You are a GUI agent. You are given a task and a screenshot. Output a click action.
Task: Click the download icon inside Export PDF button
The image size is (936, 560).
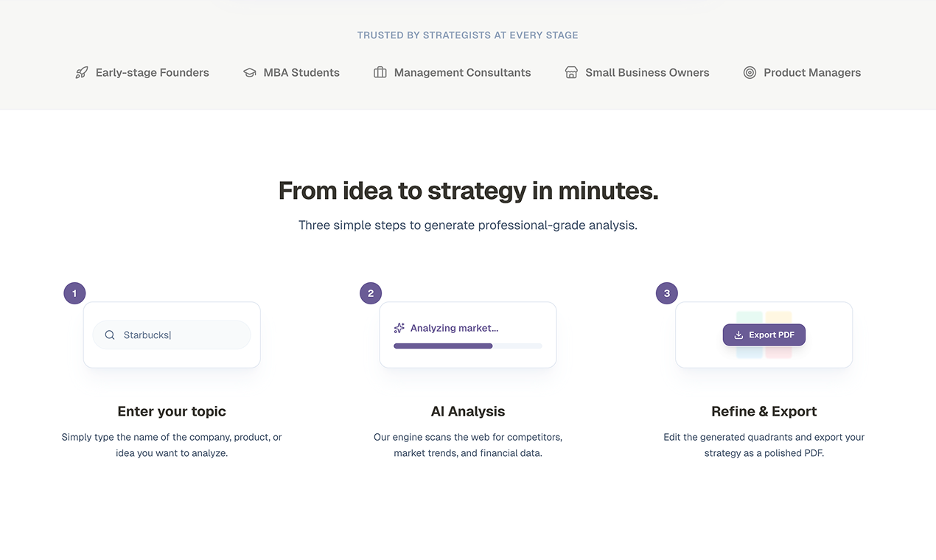[x=738, y=335]
